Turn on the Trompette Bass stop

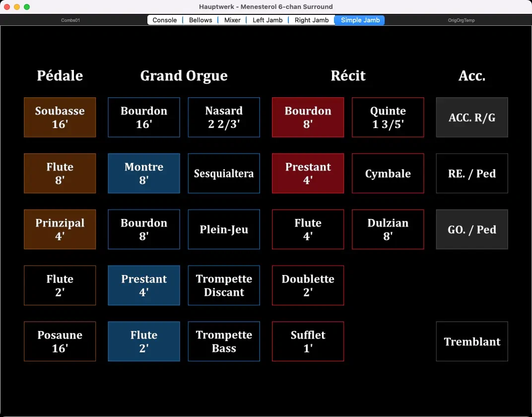[x=224, y=342]
